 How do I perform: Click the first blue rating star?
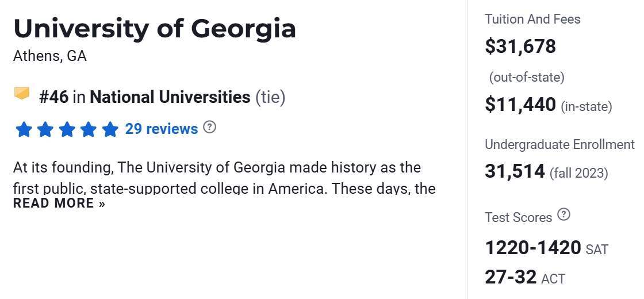tap(24, 129)
